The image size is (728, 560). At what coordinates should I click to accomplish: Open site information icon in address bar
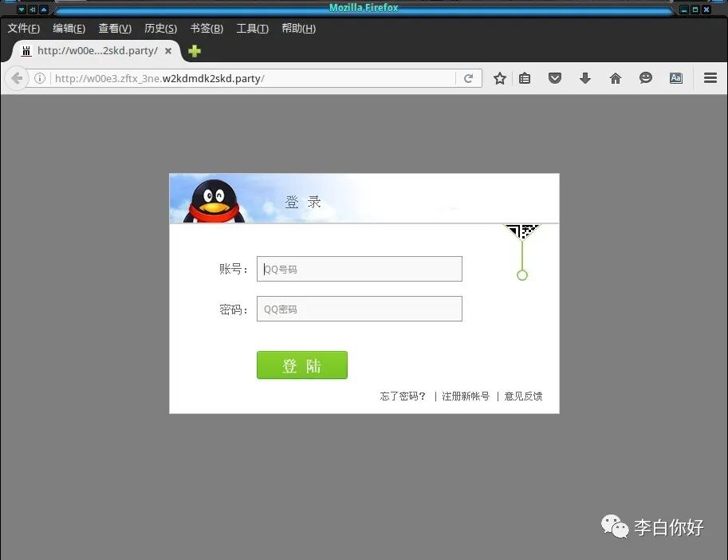click(40, 78)
